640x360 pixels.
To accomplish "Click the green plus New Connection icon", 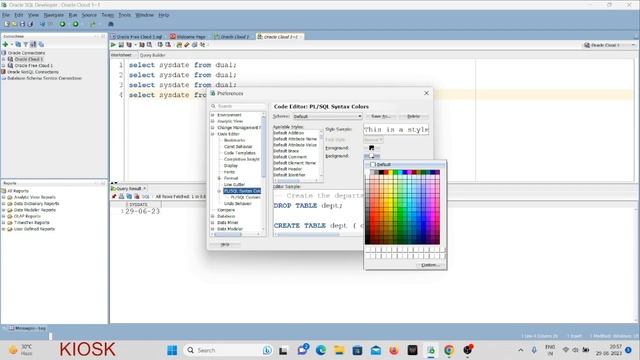I will 5,44.
